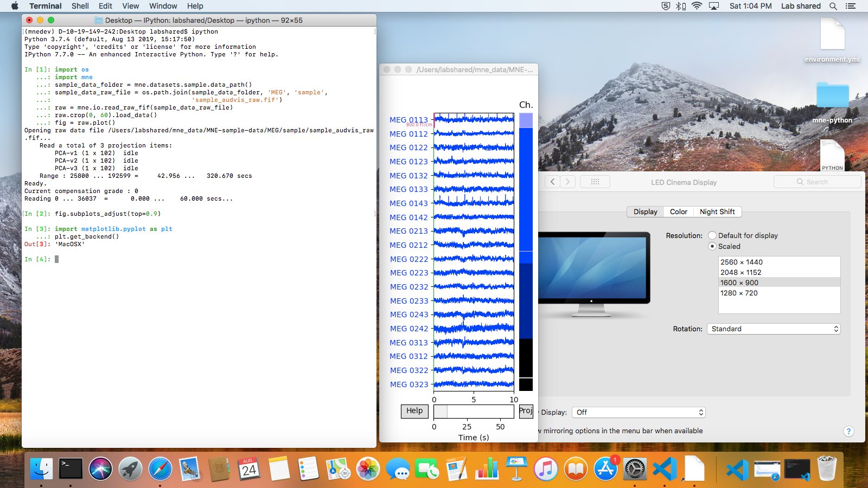Screen dimensions: 868x488
Task: Select Default for display resolution
Action: (x=712, y=235)
